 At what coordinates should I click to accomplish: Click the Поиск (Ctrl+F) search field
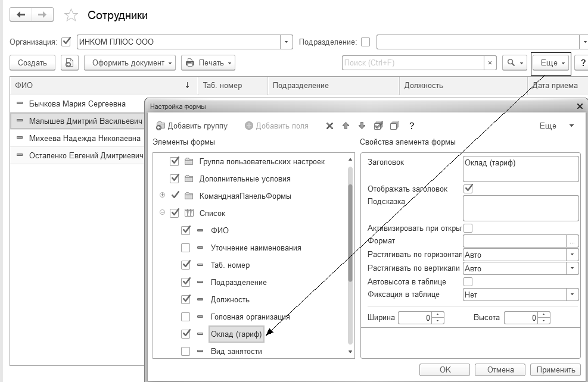(413, 63)
